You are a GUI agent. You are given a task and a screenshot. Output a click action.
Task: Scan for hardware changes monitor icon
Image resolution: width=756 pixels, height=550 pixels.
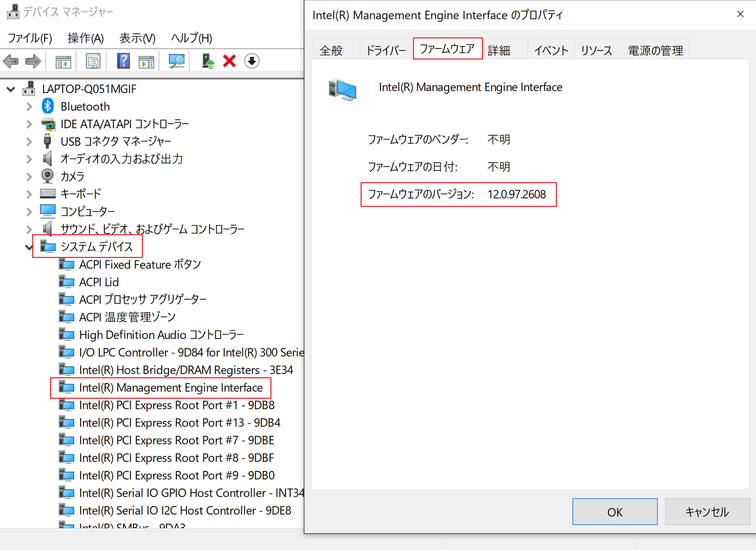tap(177, 61)
